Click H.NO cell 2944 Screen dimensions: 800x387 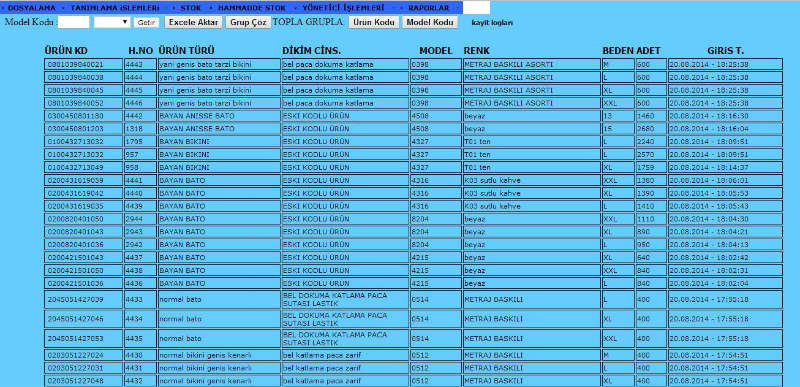tap(140, 219)
